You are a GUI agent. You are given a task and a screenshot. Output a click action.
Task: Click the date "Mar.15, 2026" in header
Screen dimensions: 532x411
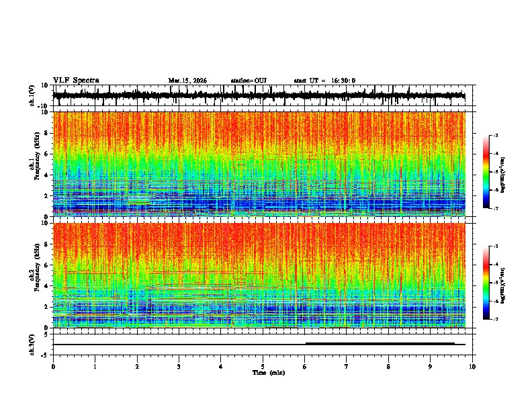187,81
